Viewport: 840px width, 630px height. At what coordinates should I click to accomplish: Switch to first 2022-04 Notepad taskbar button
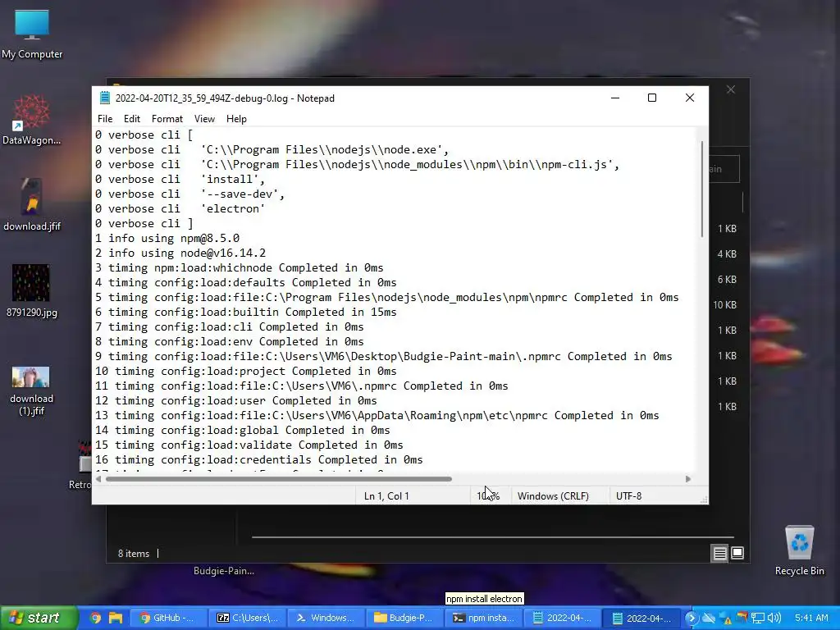click(562, 618)
